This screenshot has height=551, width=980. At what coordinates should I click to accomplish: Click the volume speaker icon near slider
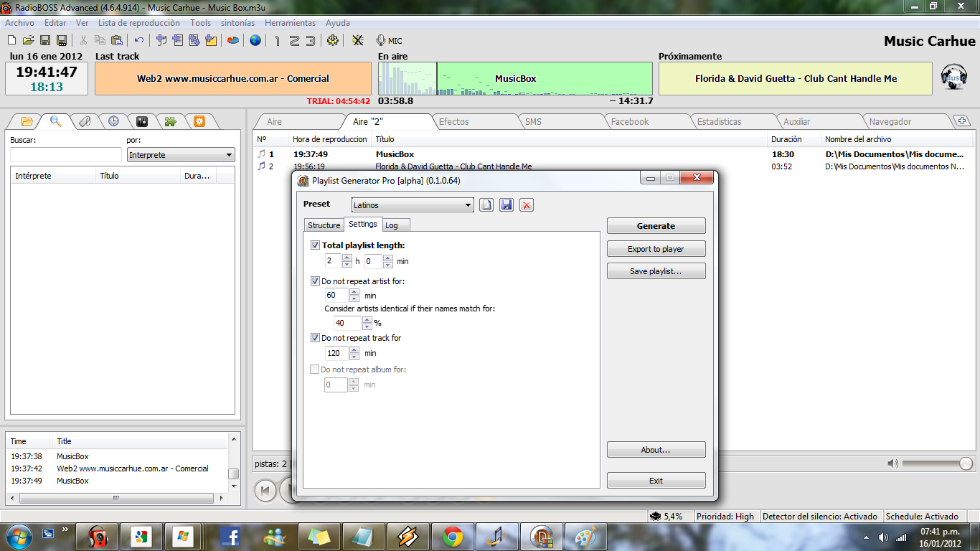[892, 463]
